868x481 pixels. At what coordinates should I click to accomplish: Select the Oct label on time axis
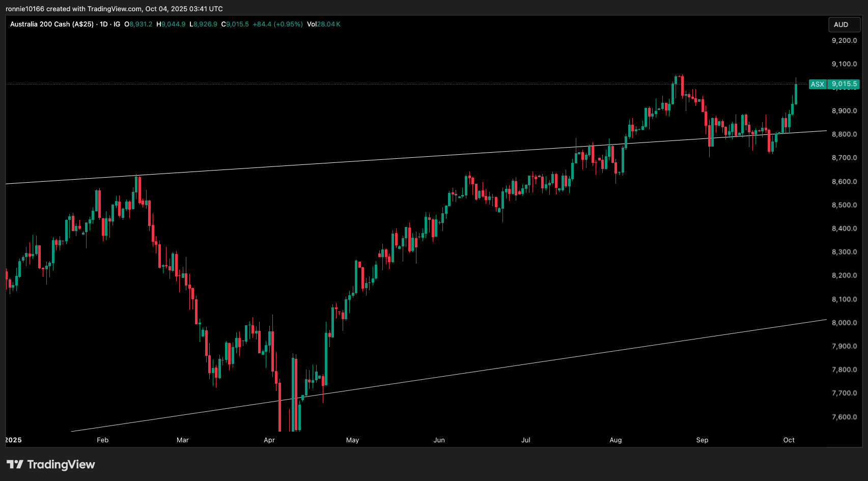tap(789, 440)
